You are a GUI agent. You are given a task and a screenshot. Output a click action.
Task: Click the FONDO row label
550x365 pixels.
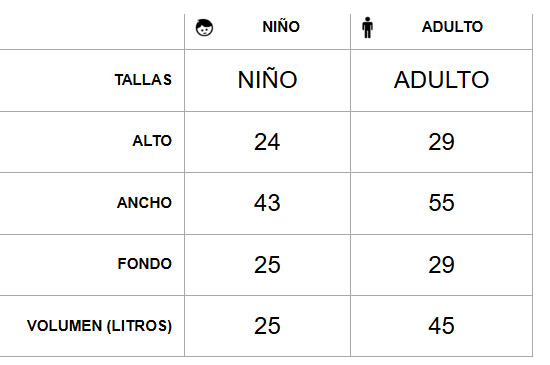coord(145,264)
